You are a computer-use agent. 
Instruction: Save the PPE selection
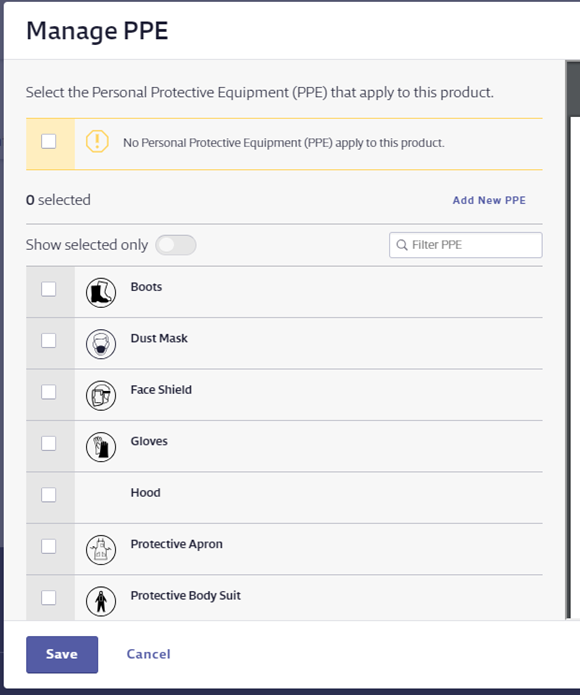(x=62, y=655)
